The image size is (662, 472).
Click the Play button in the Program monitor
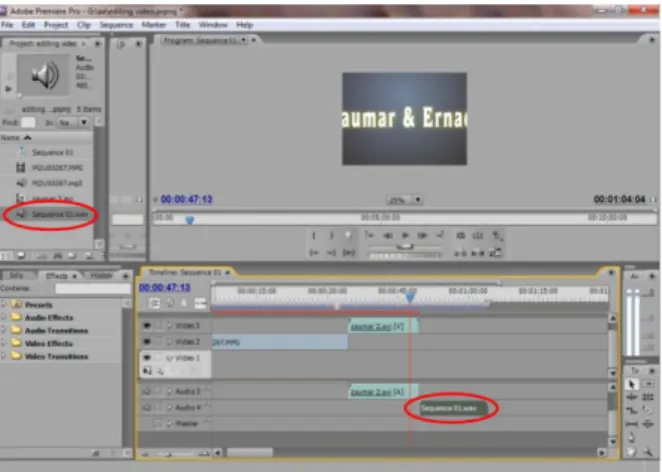(x=405, y=235)
